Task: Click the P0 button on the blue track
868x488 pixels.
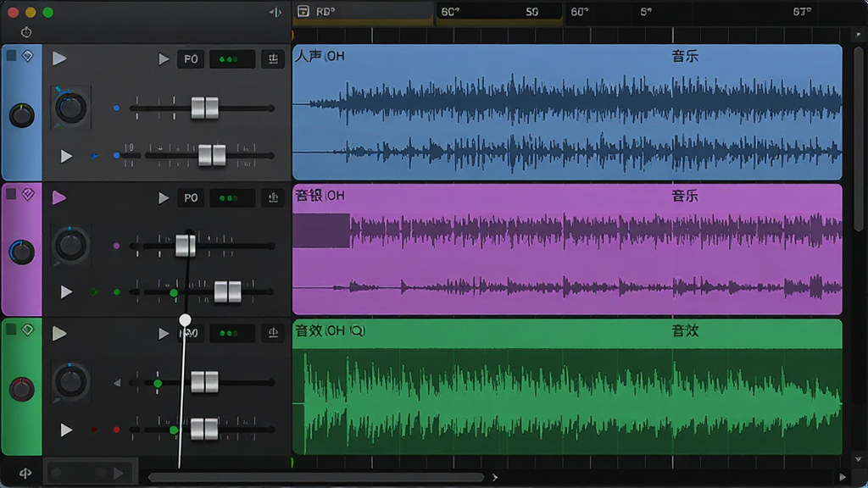Action: tap(191, 59)
